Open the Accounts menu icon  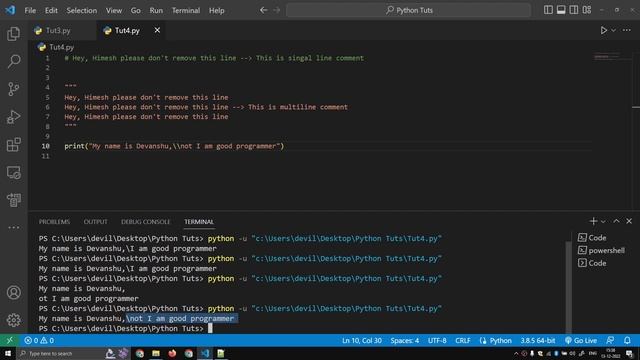(13, 292)
